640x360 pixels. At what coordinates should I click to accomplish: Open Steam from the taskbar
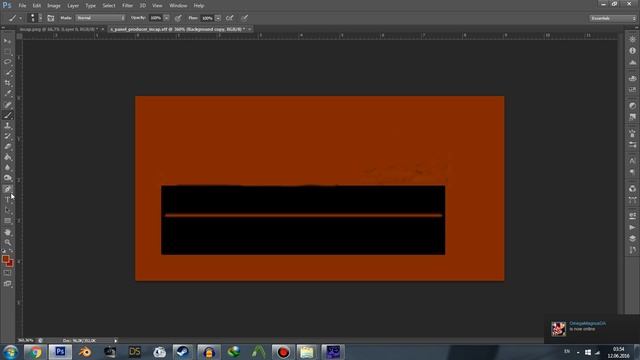(182, 352)
